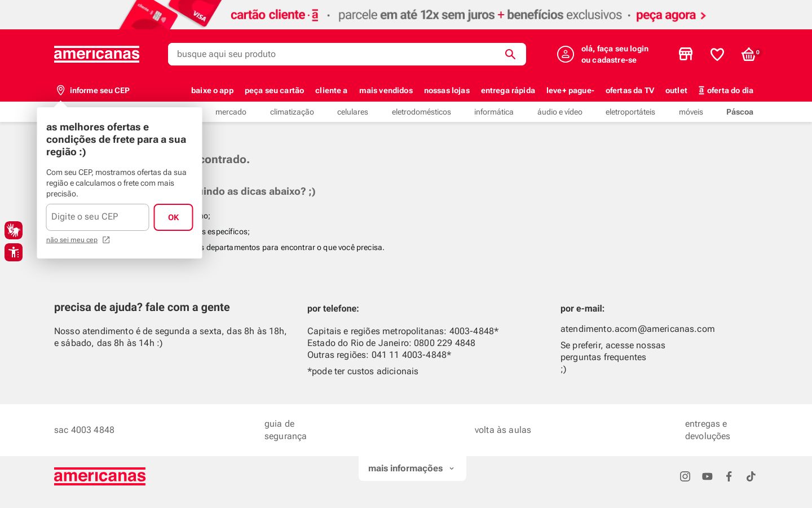Viewport: 812px width, 508px height.
Task: Click 'Outras regiões: 041 11 4003-4848*'
Action: click(379, 355)
